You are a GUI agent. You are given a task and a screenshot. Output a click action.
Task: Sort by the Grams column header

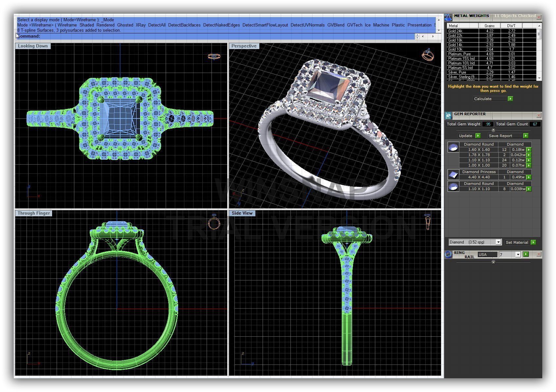tap(490, 26)
